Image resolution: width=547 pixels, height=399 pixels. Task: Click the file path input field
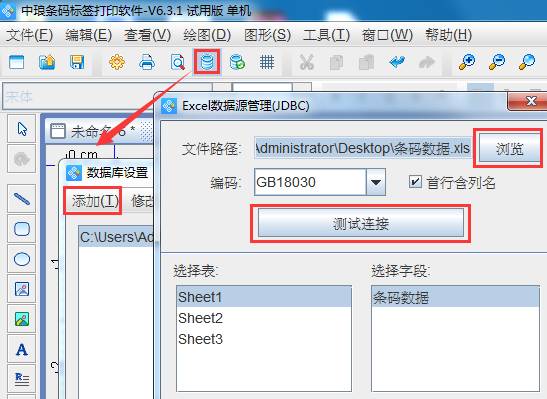coord(363,149)
